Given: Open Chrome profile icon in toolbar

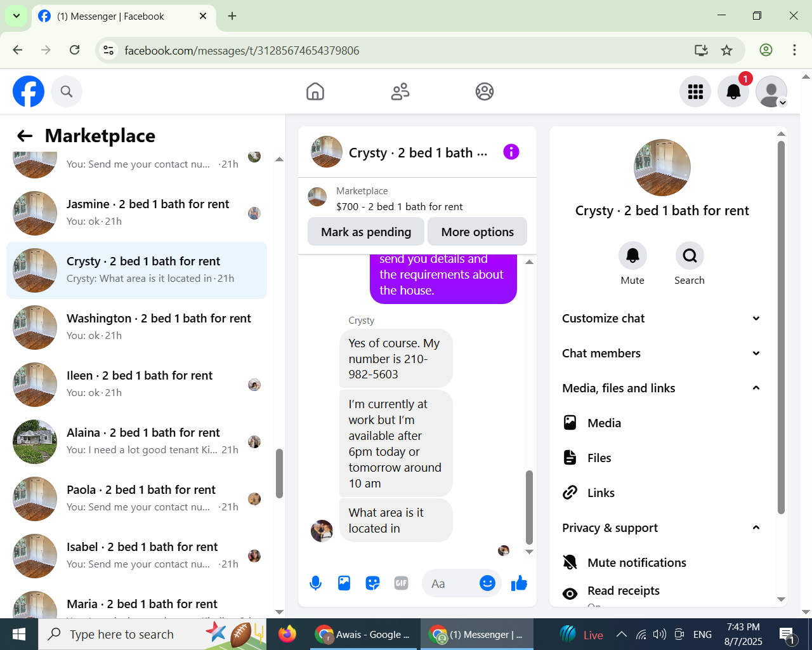Looking at the screenshot, I should [x=766, y=50].
